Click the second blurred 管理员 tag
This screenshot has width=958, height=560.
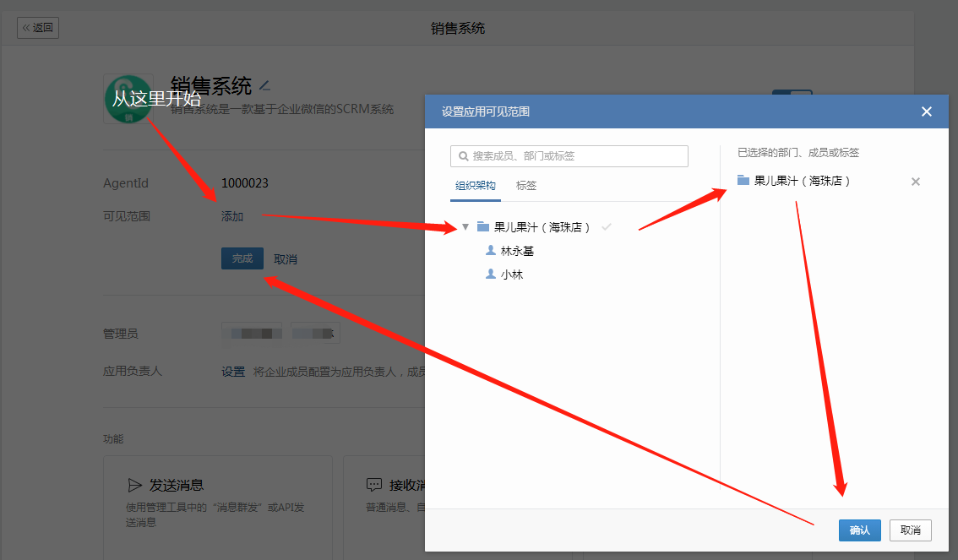[x=315, y=334]
